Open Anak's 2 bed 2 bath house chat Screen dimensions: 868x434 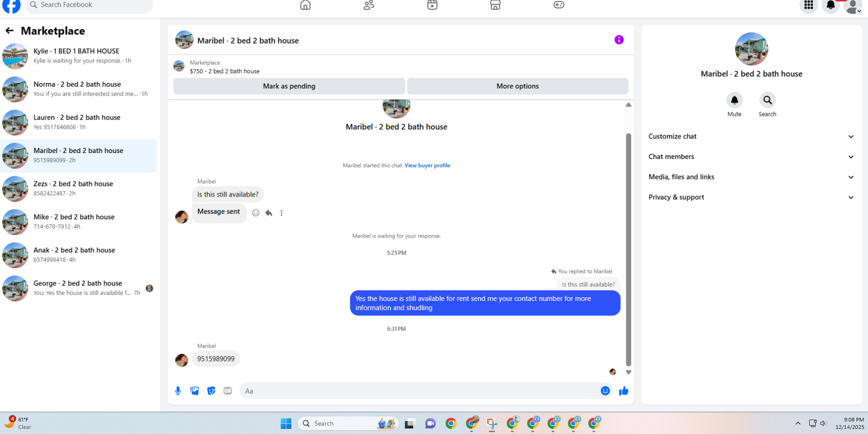pos(79,255)
